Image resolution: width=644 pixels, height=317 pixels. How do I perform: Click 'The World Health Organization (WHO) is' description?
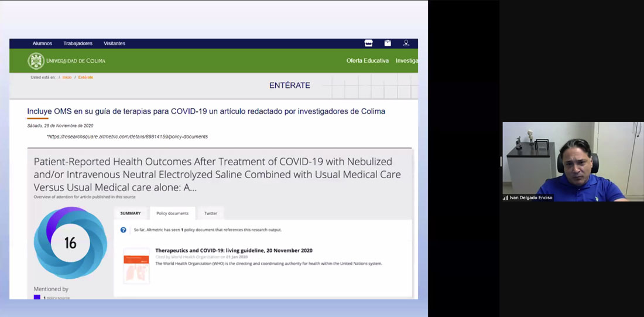269,263
